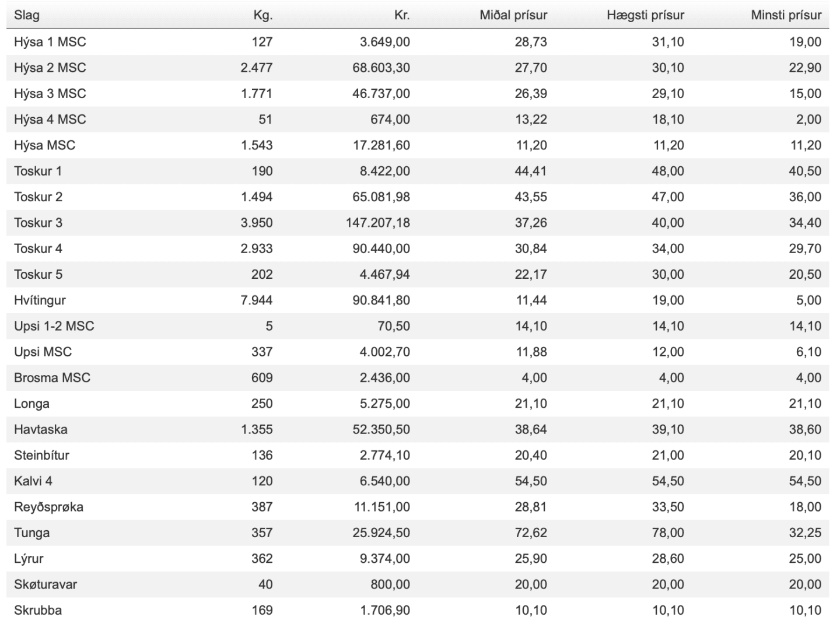This screenshot has width=840, height=634.
Task: Select the 7.944 Kg. value for Hvítingur
Action: (x=257, y=300)
